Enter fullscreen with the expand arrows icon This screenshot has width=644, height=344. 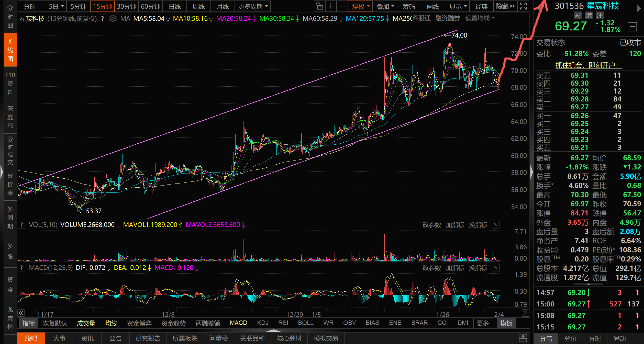pyautogui.click(x=523, y=6)
